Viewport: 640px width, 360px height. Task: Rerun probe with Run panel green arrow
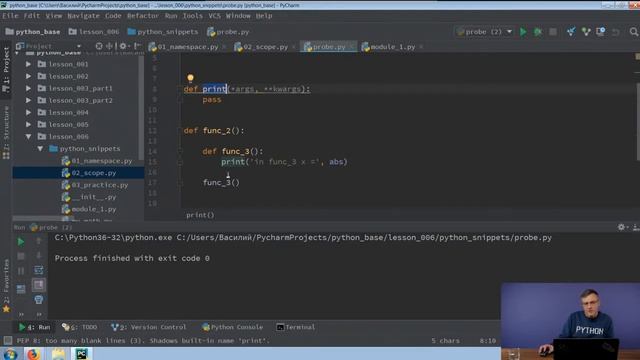pos(20,242)
